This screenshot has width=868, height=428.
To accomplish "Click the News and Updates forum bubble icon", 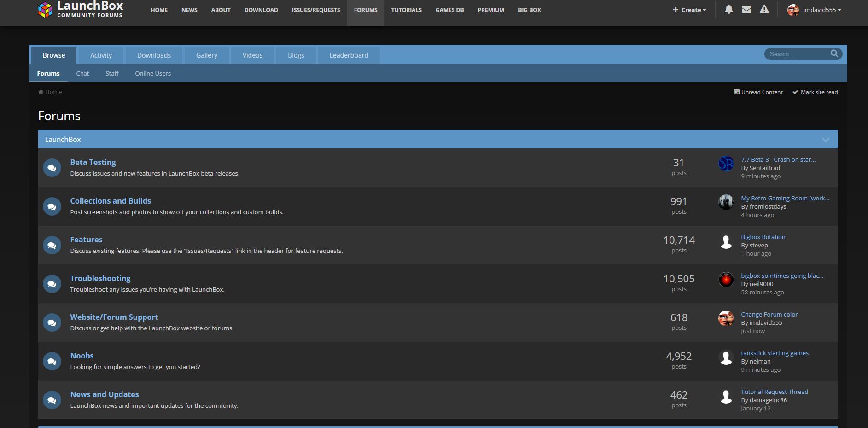I will pyautogui.click(x=52, y=400).
